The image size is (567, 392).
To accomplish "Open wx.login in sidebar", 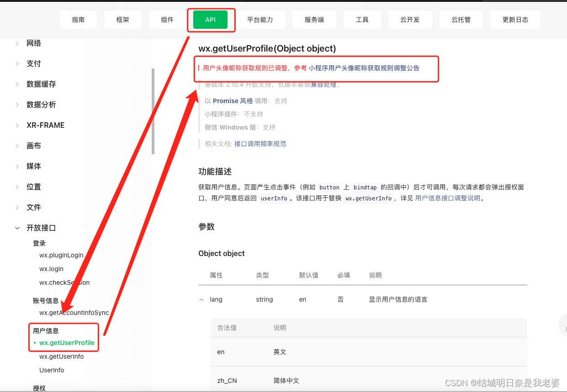I will (51, 269).
